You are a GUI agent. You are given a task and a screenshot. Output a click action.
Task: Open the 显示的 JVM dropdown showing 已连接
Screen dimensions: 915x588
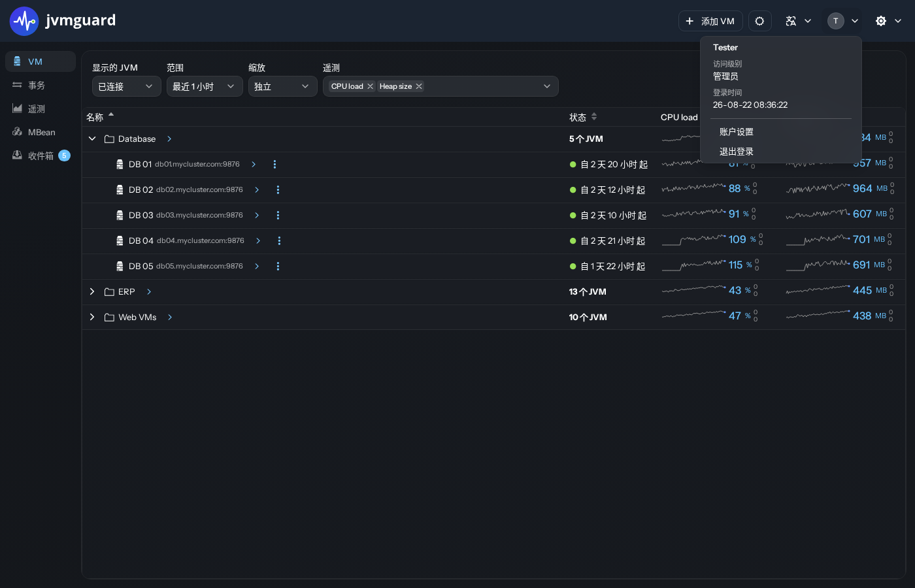pos(126,86)
